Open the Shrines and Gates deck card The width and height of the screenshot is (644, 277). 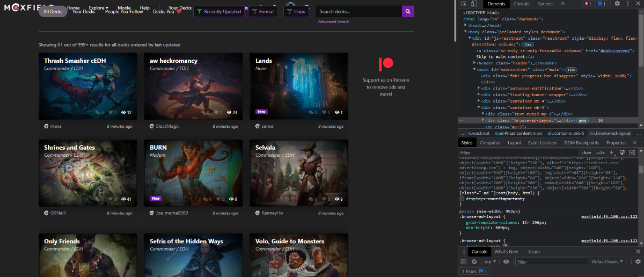pyautogui.click(x=87, y=173)
